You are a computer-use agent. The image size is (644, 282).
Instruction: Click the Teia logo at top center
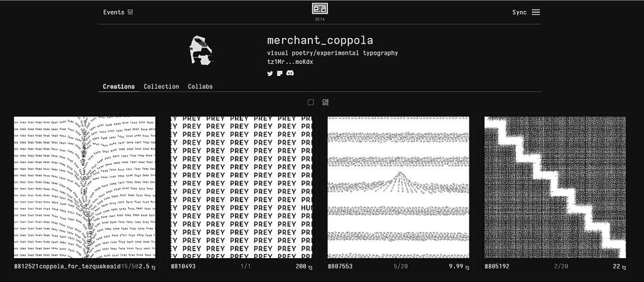(x=320, y=9)
